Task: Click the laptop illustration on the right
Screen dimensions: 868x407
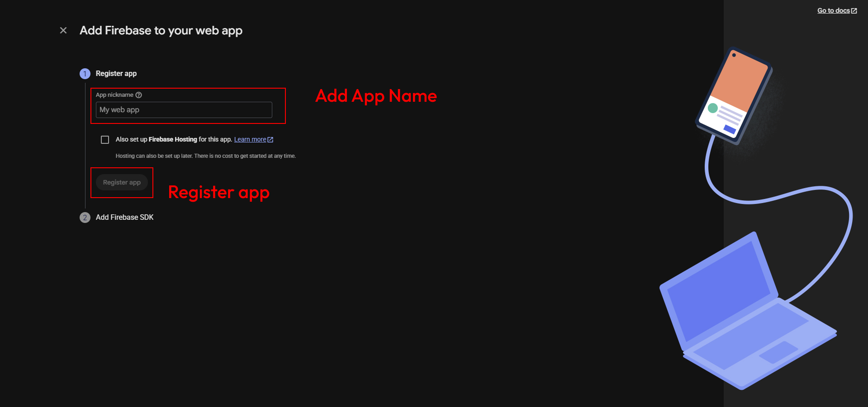Action: tap(746, 312)
